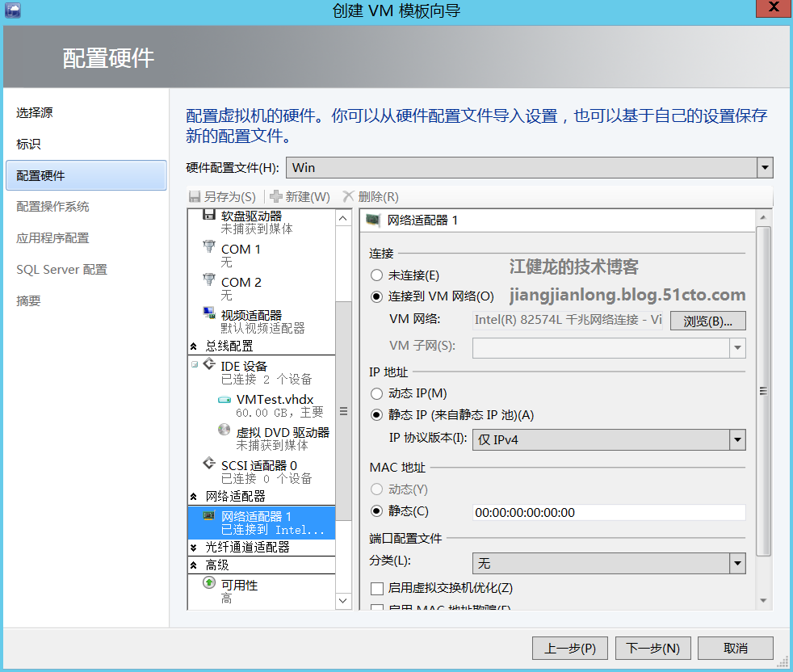793x672 pixels.
Task: Go to 配置操作系统 wizard step
Action: pyautogui.click(x=52, y=207)
